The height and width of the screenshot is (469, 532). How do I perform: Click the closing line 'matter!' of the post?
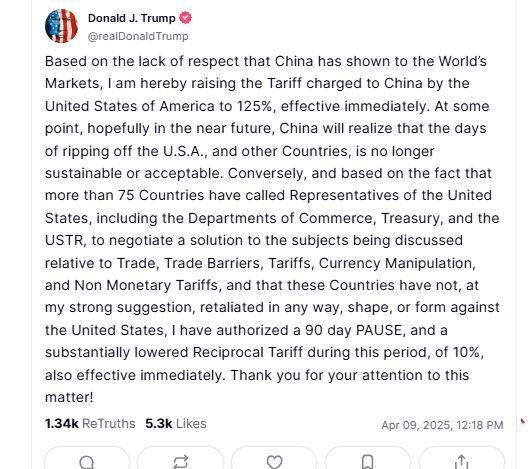[69, 397]
